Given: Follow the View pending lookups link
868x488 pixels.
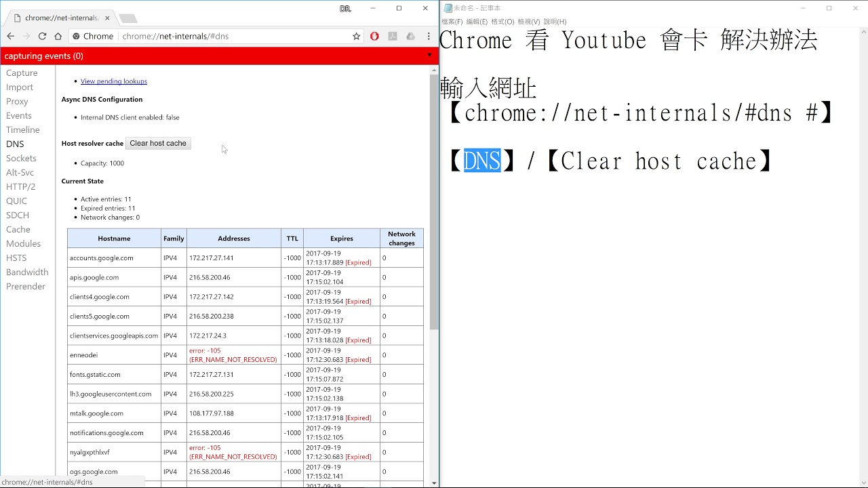Looking at the screenshot, I should [114, 81].
